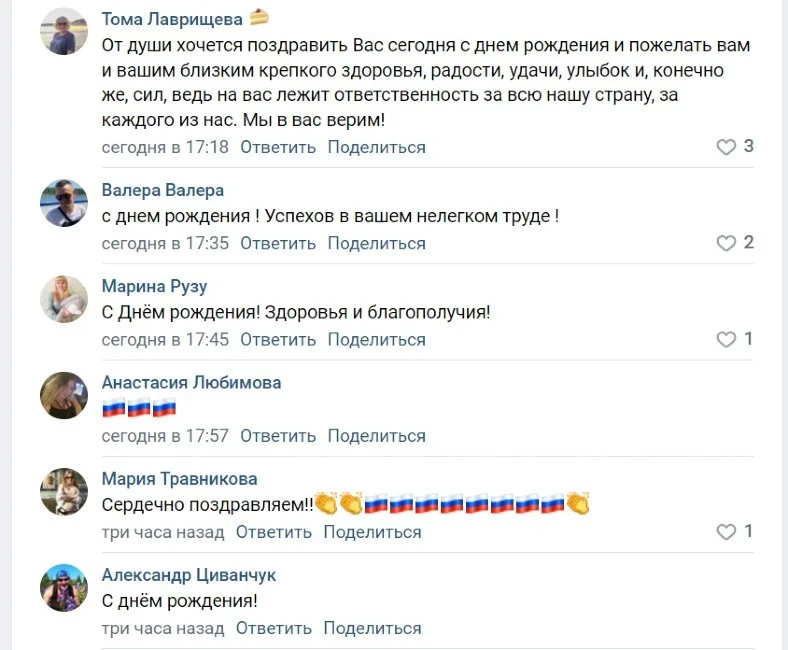The image size is (788, 650).
Task: Click Александр Циванчук's profile avatar
Action: 64,588
